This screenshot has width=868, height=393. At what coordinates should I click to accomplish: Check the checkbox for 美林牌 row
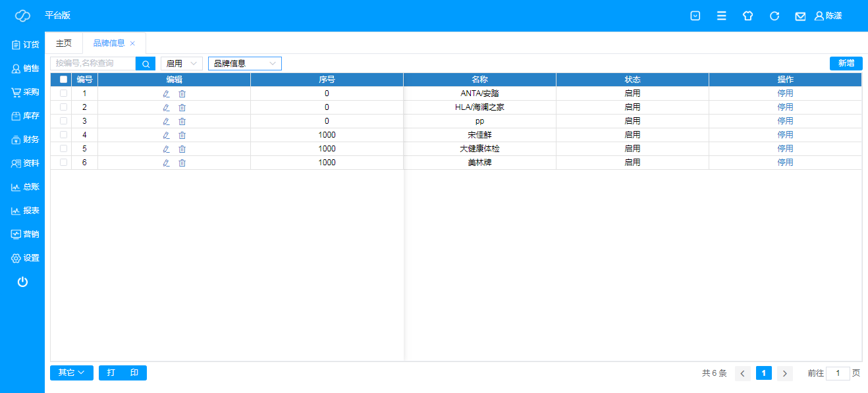(x=63, y=162)
